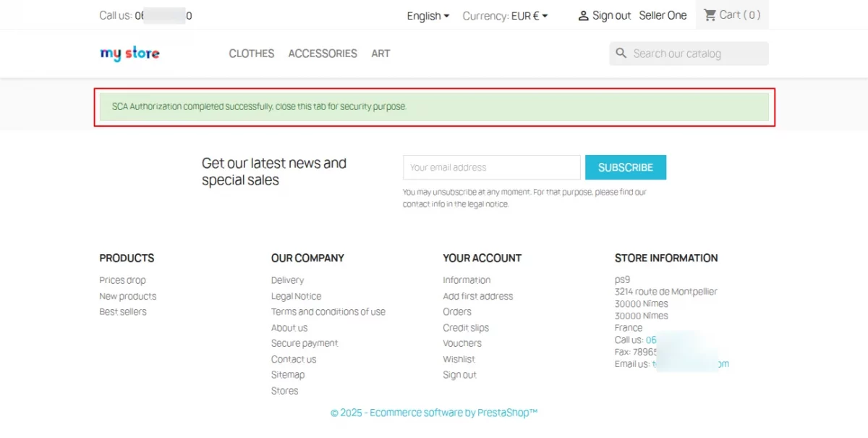Open the Prices drop link under PRODUCTS

point(122,279)
